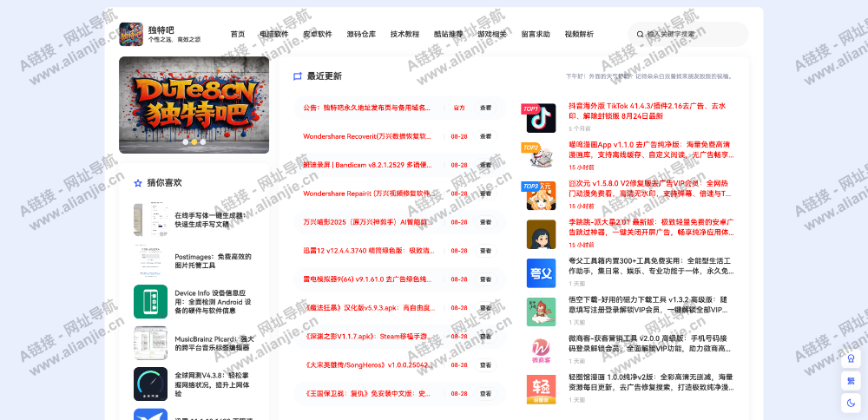Open the 电脑软件 nav item
The height and width of the screenshot is (420, 868).
pos(274,35)
